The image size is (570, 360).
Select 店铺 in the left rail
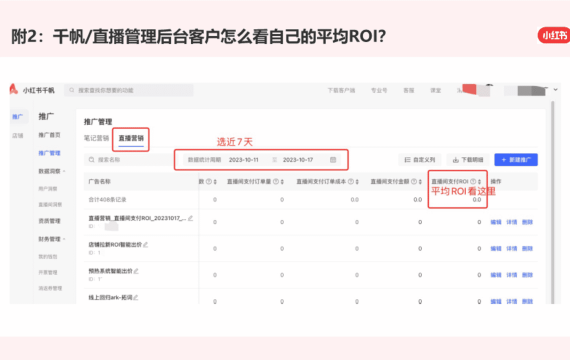click(x=17, y=136)
